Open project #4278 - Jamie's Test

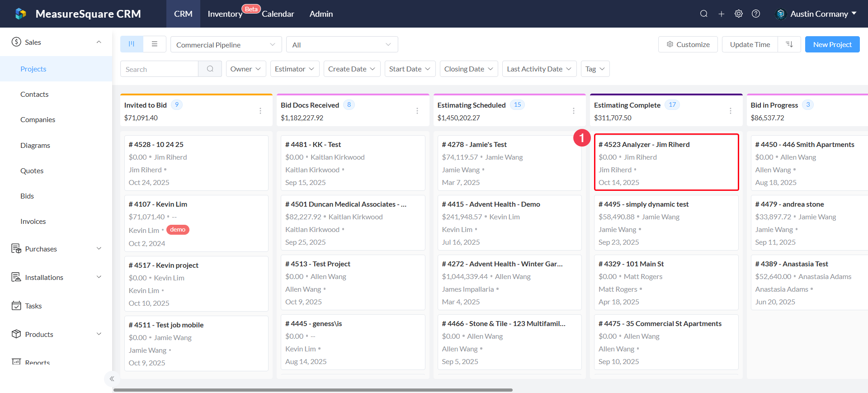(509, 163)
